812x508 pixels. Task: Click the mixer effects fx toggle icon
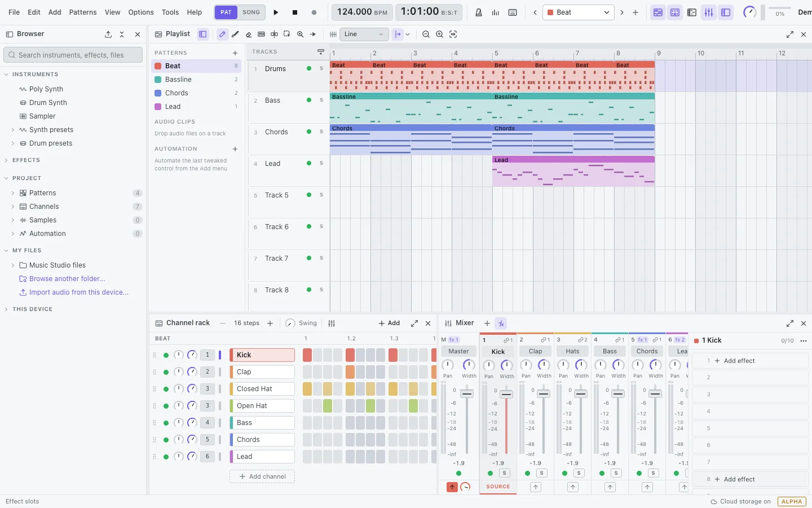pos(501,323)
